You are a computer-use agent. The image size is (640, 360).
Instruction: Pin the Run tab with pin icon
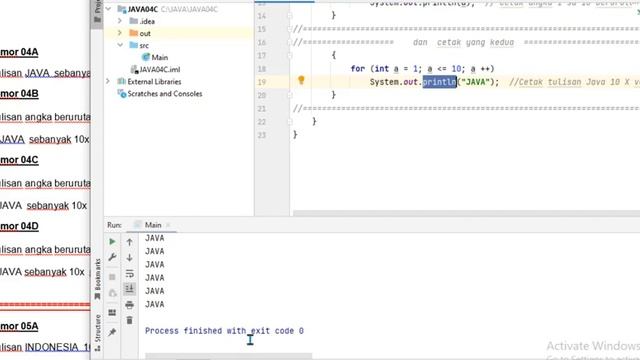click(x=112, y=332)
